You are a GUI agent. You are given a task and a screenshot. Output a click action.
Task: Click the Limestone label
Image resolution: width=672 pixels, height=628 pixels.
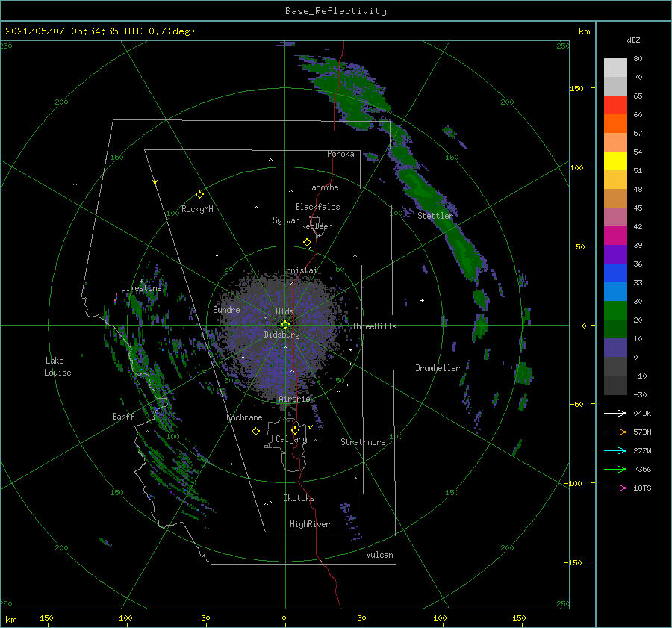pos(141,288)
